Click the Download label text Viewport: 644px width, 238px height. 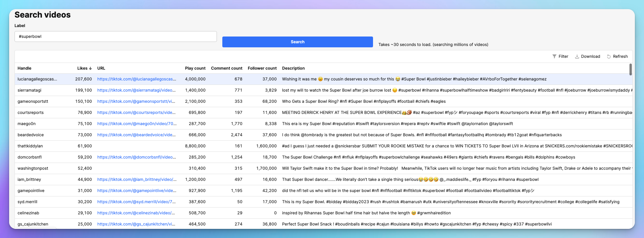pos(590,56)
